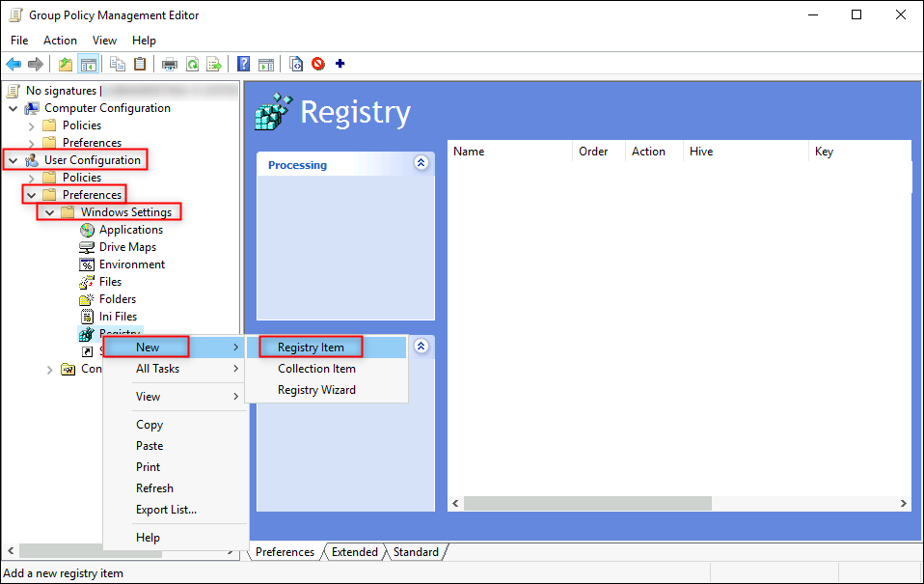Viewport: 924px width, 584px height.
Task: Toggle the Show/Hide Console Tree toolbar icon
Action: point(89,64)
